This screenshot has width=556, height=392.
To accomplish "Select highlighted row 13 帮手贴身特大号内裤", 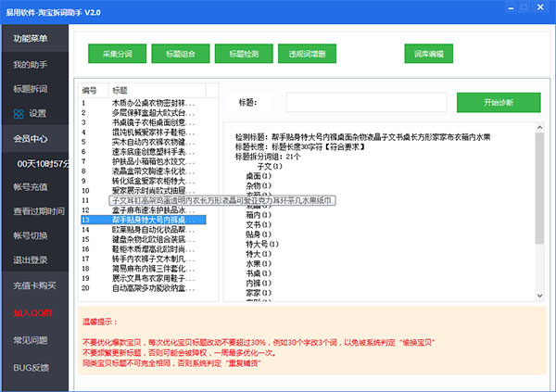I will (144, 220).
